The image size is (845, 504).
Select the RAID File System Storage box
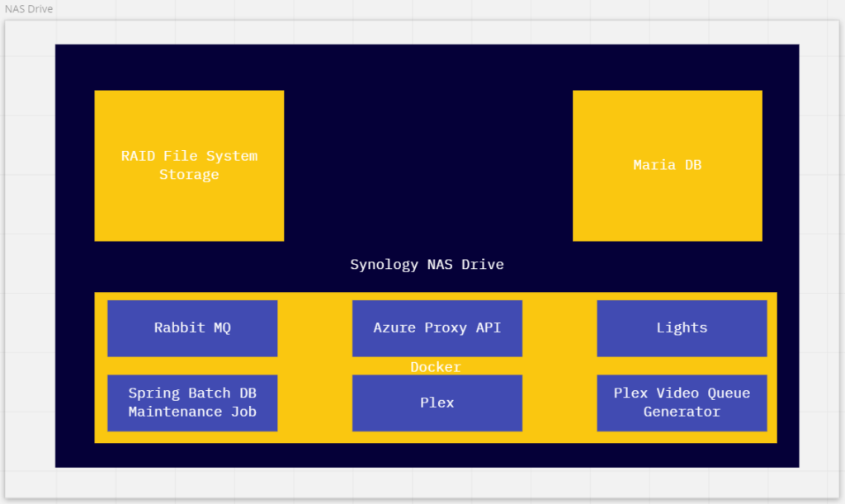pos(189,165)
